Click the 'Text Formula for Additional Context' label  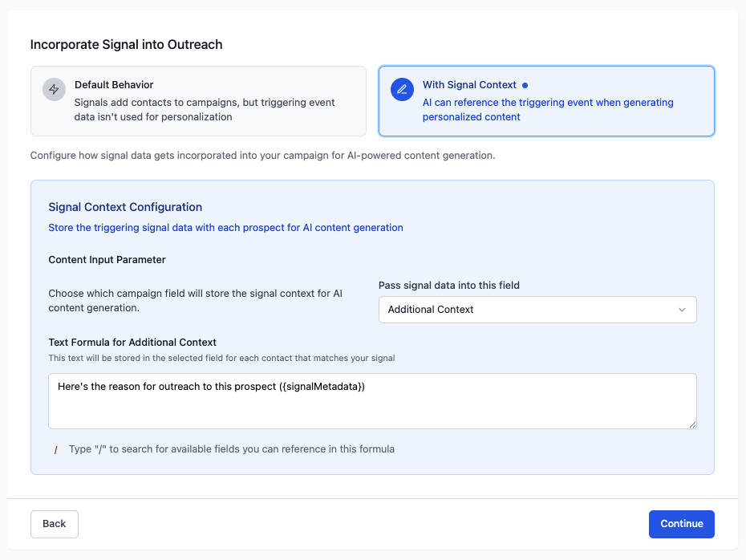(x=132, y=343)
